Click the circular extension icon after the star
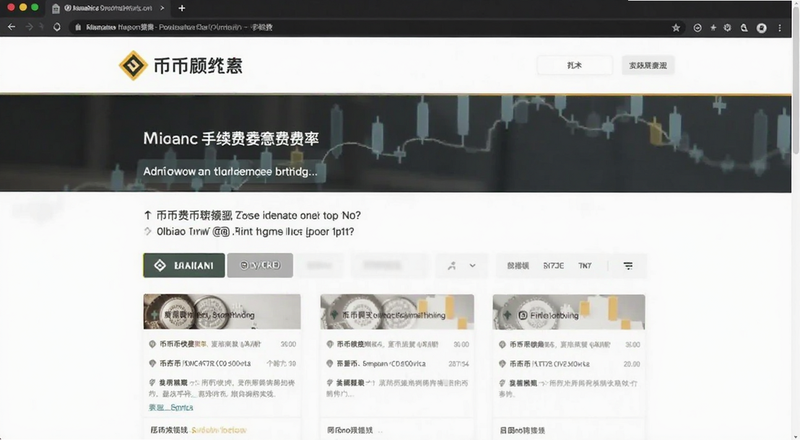This screenshot has height=440, width=800. (x=697, y=28)
